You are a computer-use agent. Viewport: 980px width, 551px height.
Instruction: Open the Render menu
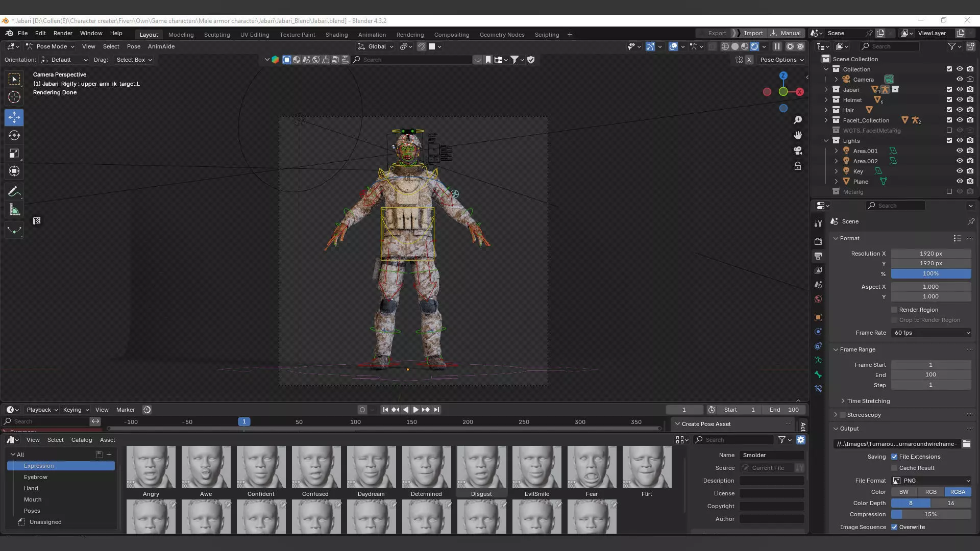point(63,33)
